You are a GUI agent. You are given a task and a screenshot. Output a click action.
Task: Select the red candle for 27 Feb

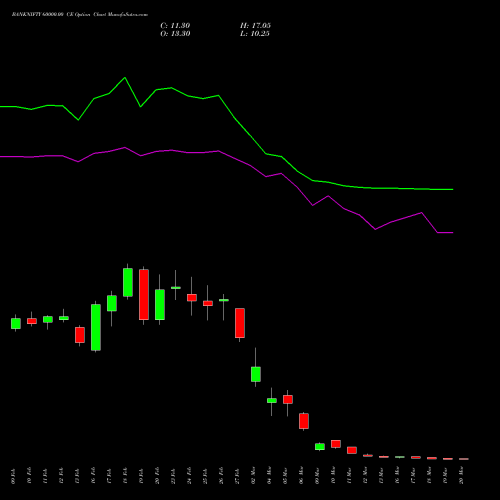[240, 323]
